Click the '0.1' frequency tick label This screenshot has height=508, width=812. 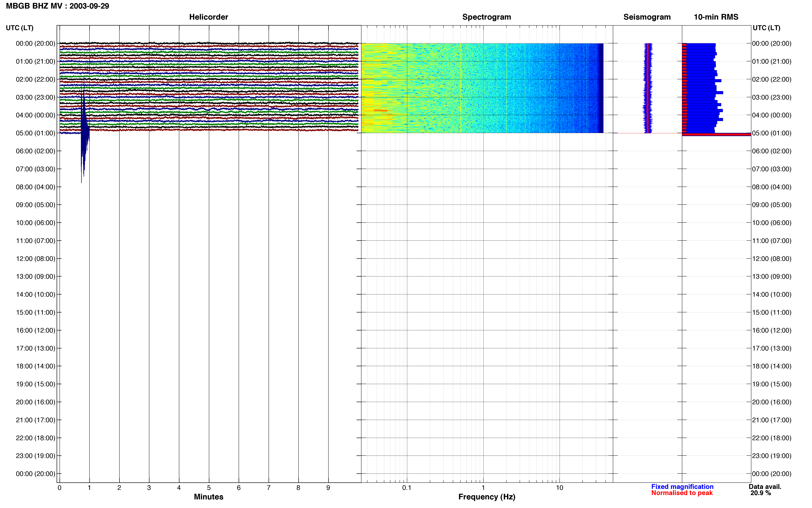coord(407,487)
